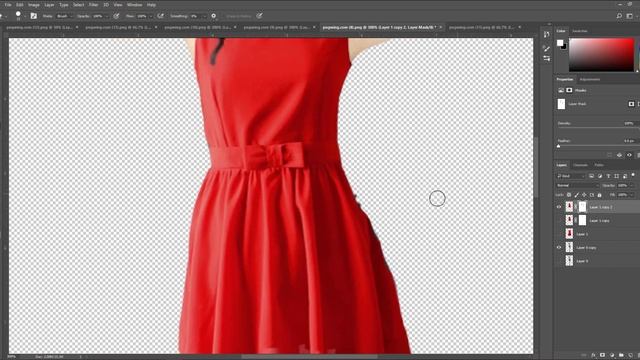Open the Image menu
The image size is (640, 360).
(x=33, y=5)
